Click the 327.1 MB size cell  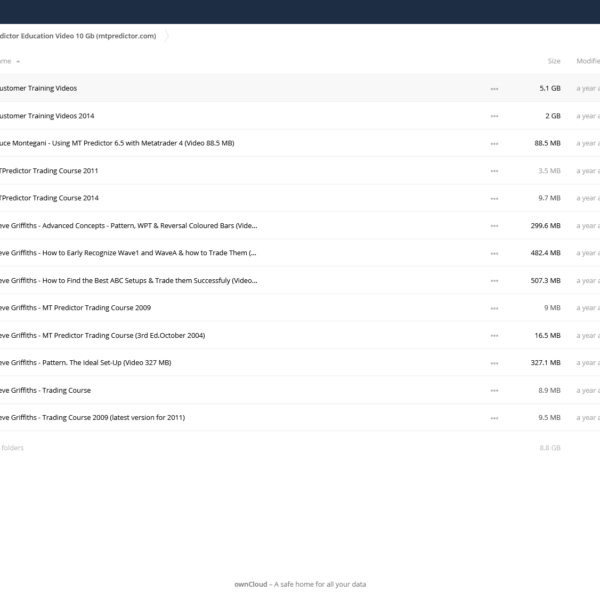[546, 362]
